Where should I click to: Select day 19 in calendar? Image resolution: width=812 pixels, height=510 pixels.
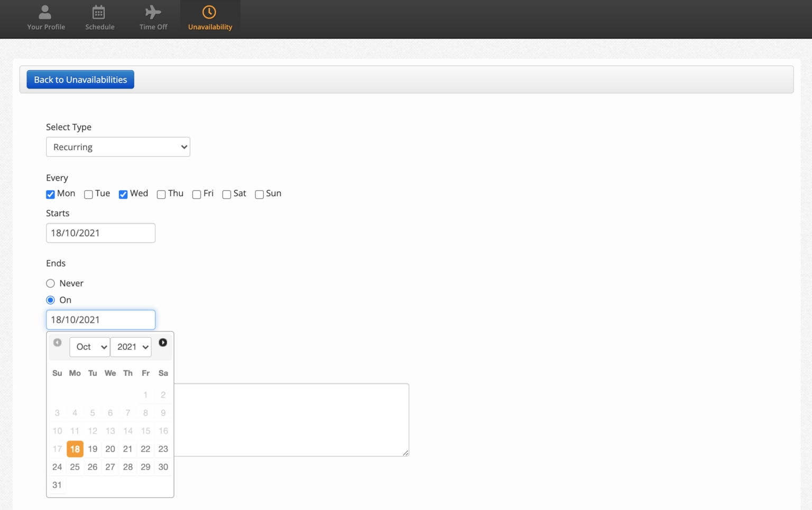[x=93, y=449]
